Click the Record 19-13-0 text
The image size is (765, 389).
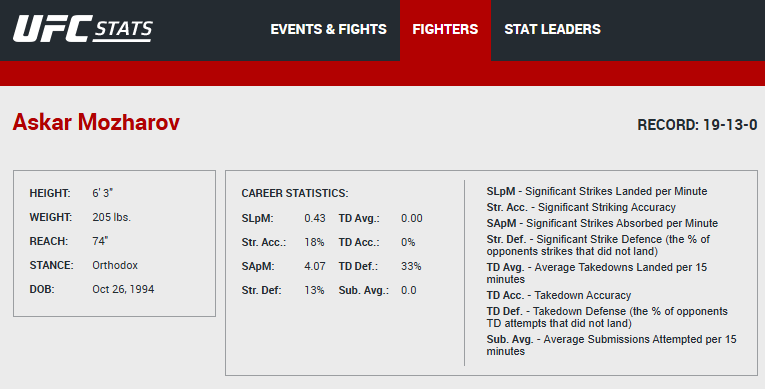click(697, 125)
